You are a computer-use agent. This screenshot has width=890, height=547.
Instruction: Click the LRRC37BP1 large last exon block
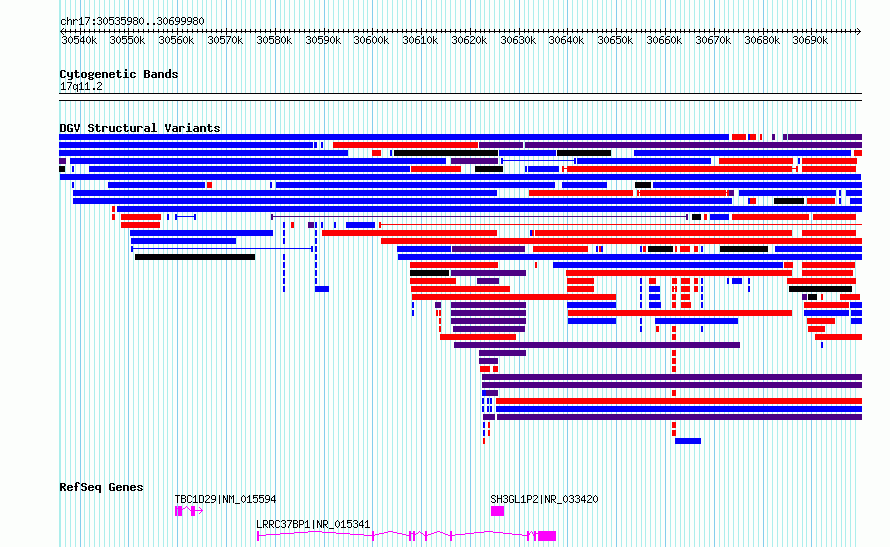[547, 536]
